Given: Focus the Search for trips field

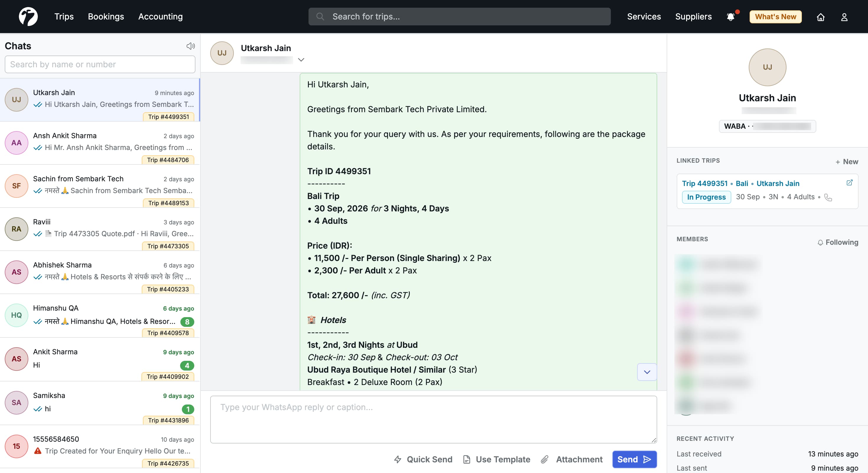Looking at the screenshot, I should [459, 17].
